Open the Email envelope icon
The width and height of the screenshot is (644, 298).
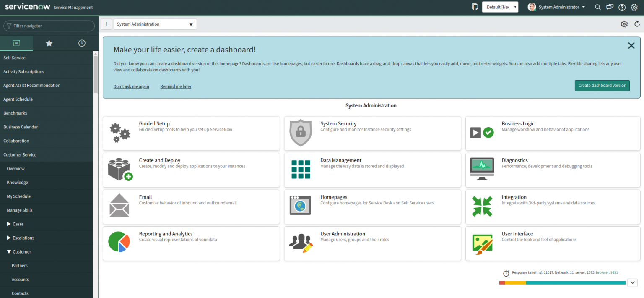coord(120,206)
